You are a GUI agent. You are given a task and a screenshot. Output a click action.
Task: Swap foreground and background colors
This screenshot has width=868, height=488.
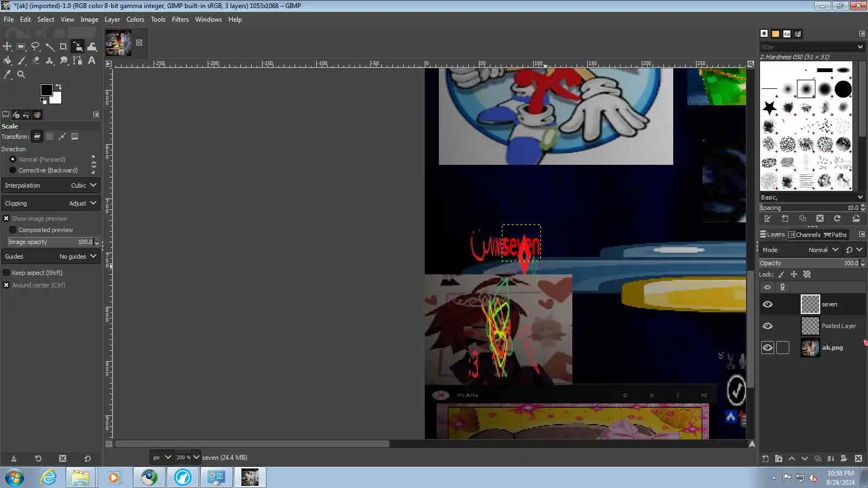[x=59, y=87]
